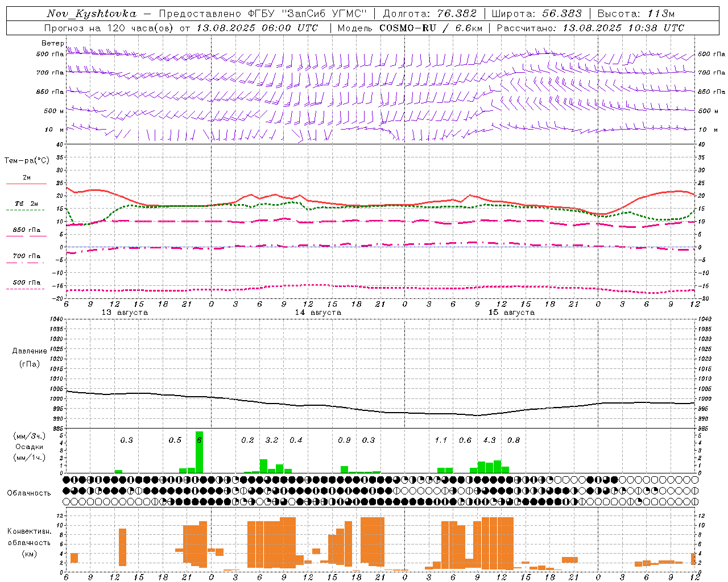Viewport: 728px width, 582px height.
Task: Click the (гПа) unit label under Давление
Action: click(x=30, y=364)
